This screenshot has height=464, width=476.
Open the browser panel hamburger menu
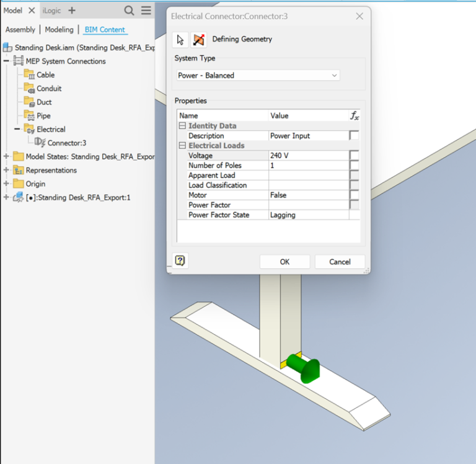click(x=146, y=11)
